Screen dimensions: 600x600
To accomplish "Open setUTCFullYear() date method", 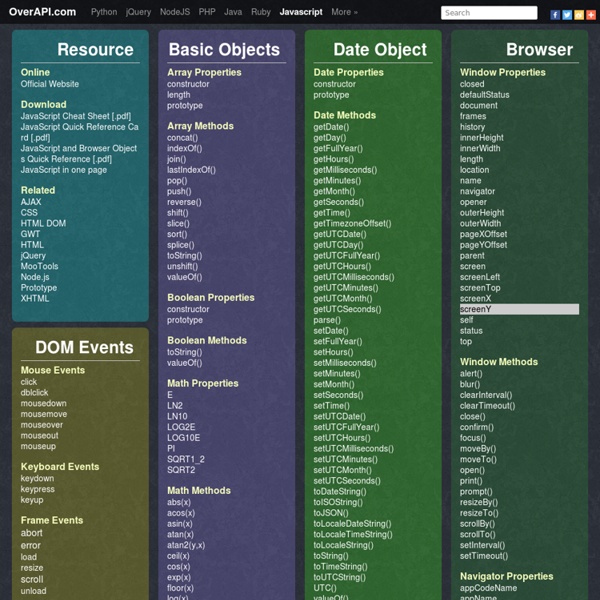I will click(346, 427).
